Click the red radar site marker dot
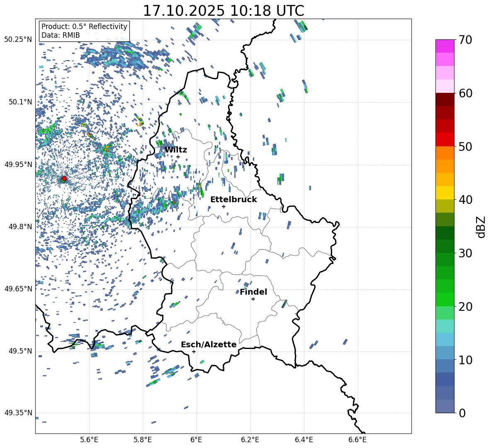The height and width of the screenshot is (448, 491). click(x=64, y=179)
